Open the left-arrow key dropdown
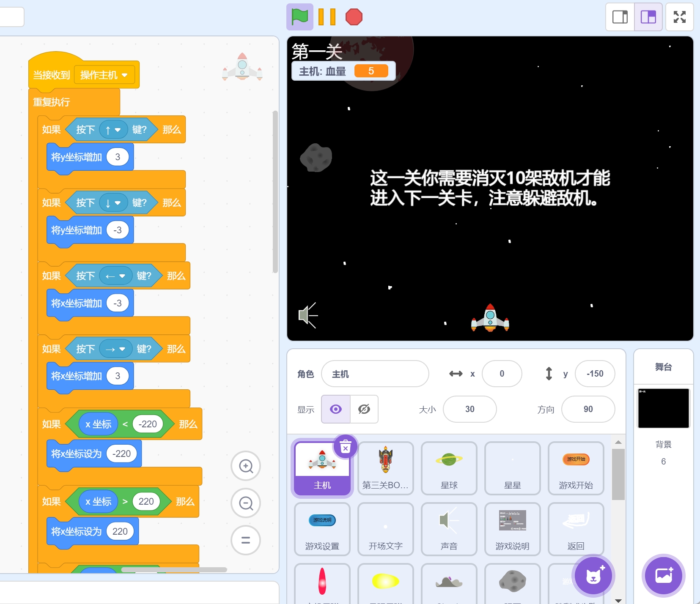The width and height of the screenshot is (700, 604). [115, 276]
